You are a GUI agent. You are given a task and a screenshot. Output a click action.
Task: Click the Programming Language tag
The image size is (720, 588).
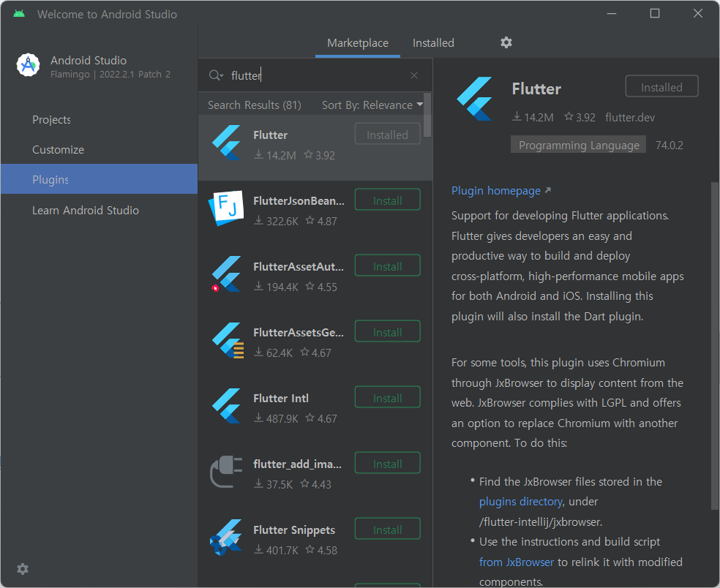click(x=579, y=145)
